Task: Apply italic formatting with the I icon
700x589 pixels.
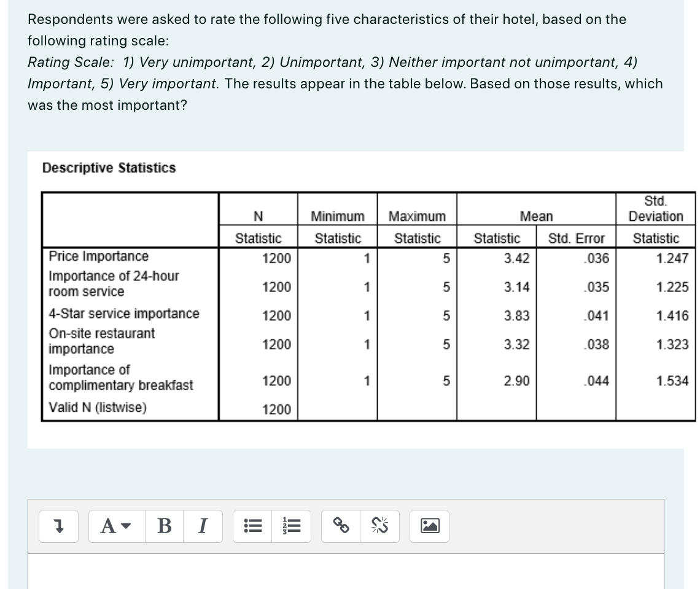Action: tap(202, 526)
